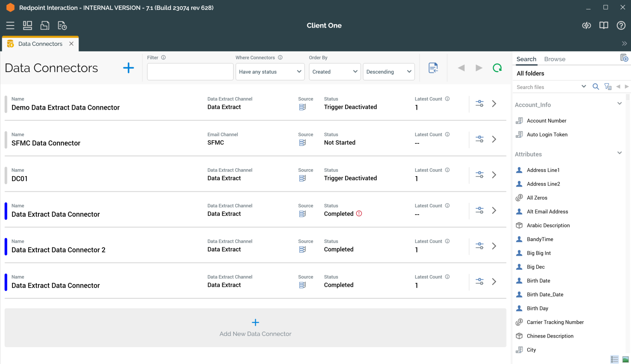Open the hamburger main menu

coord(10,25)
